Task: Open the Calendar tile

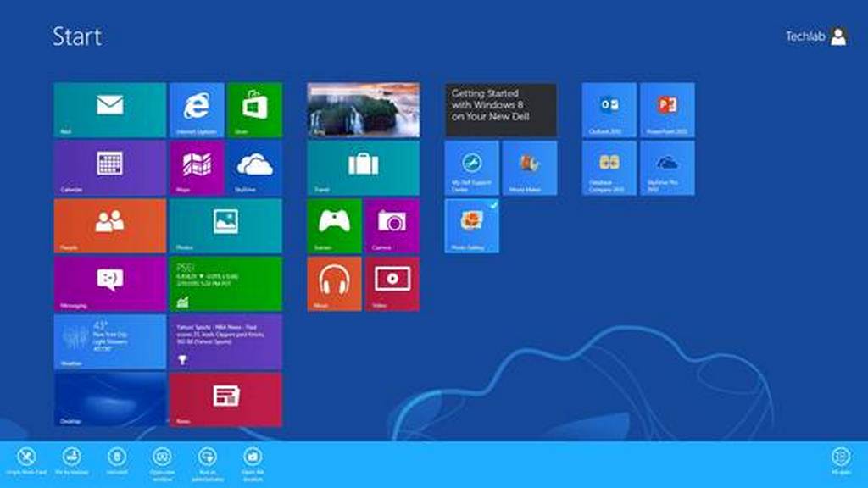Action: pyautogui.click(x=109, y=168)
